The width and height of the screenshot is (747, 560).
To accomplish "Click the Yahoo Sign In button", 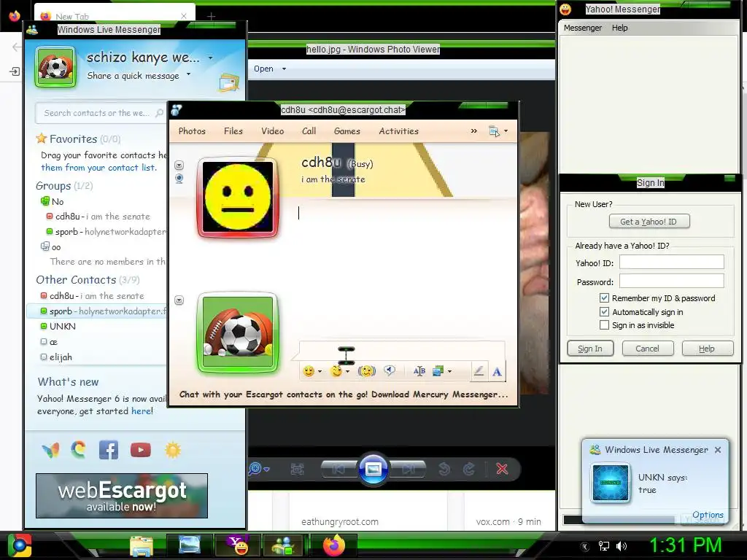I will click(590, 349).
